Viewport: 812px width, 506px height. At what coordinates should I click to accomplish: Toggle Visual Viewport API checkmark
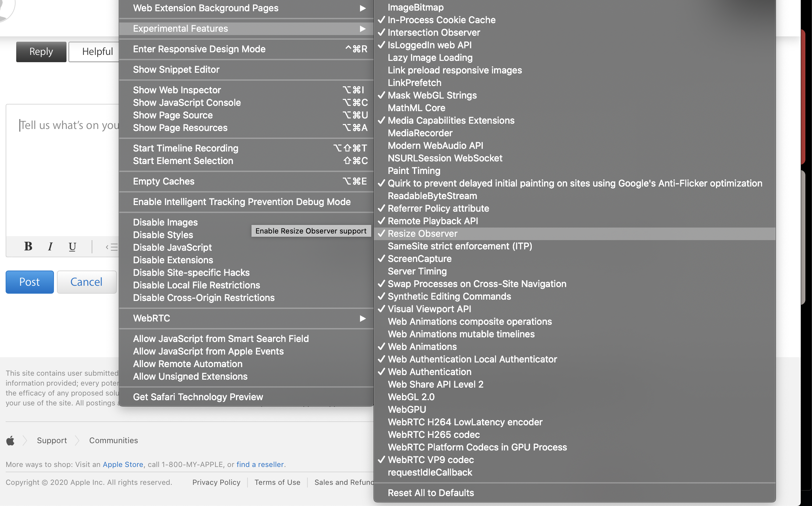429,309
